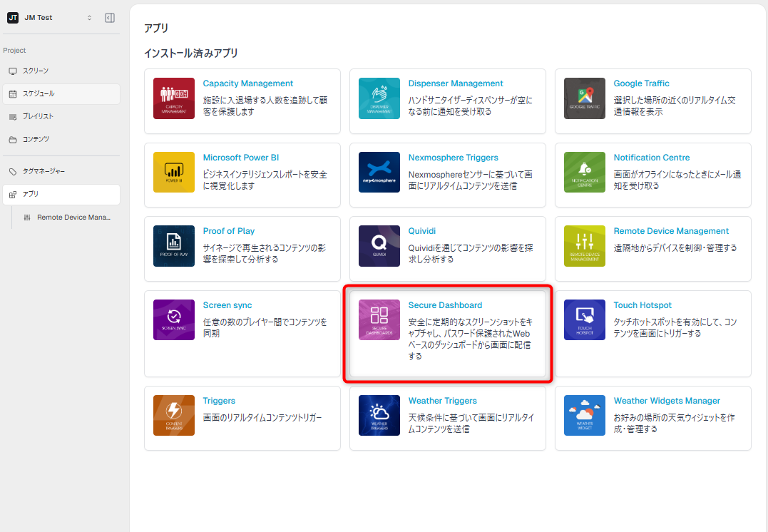
Task: Open the Nexmosphere Triggers app icon
Action: [x=379, y=173]
